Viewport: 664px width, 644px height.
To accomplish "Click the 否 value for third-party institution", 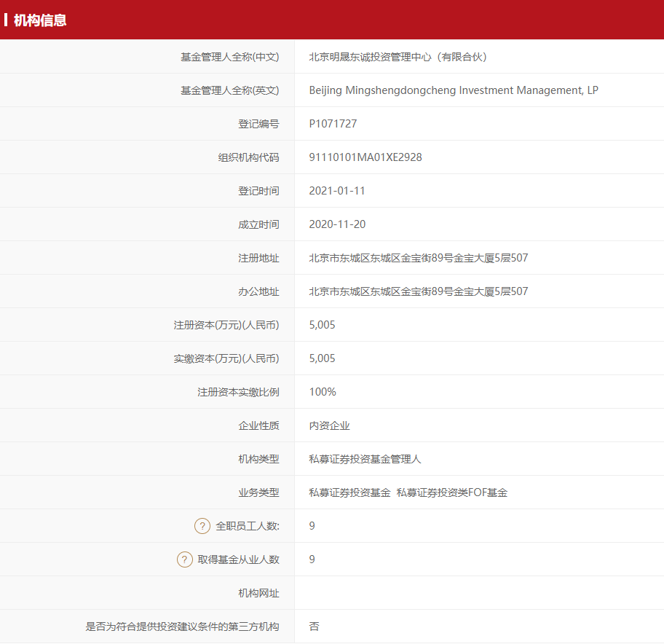I will click(314, 627).
